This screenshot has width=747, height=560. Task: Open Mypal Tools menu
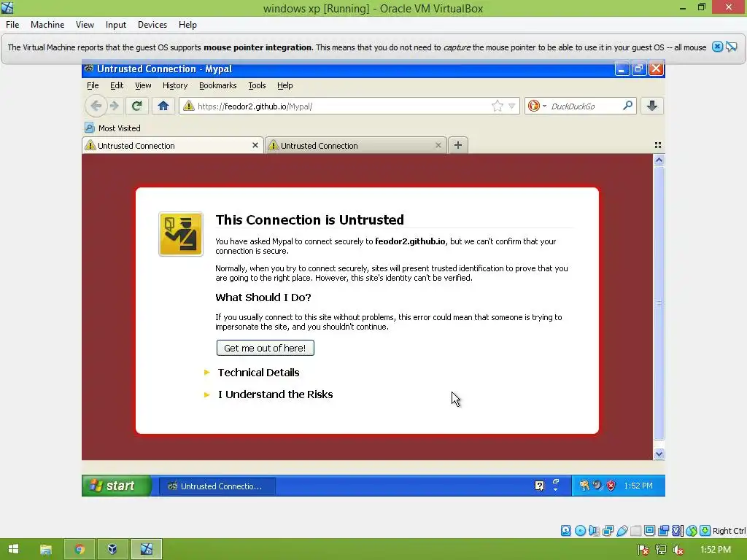pyautogui.click(x=257, y=85)
